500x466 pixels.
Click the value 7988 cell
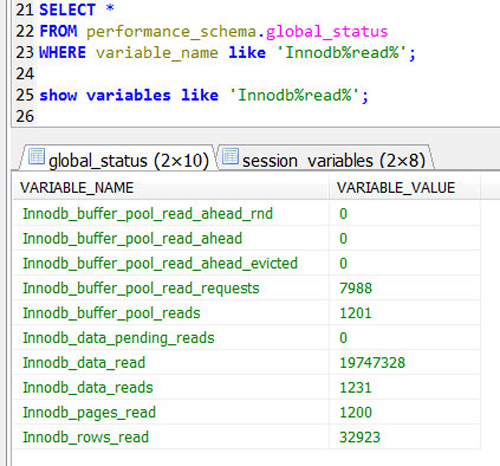click(x=405, y=288)
